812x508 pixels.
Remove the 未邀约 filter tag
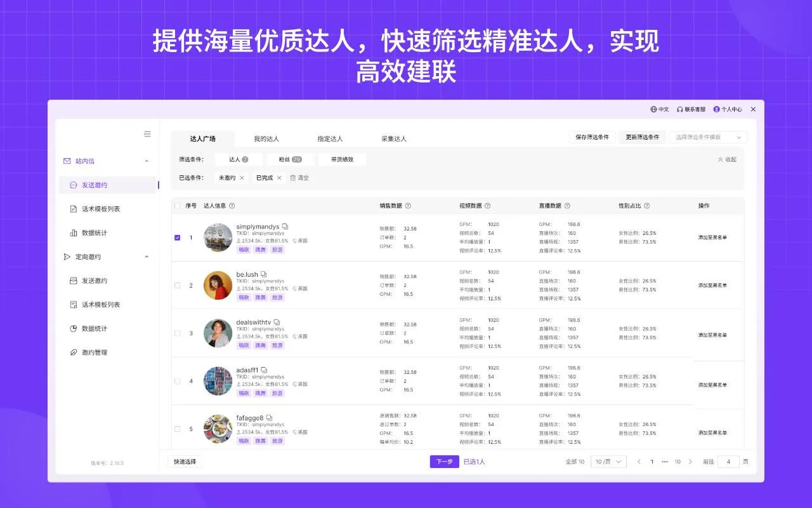pyautogui.click(x=242, y=178)
